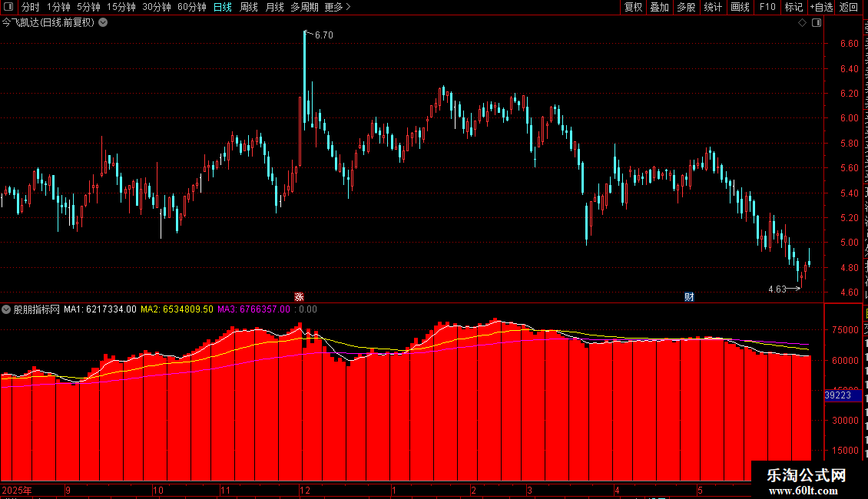868x499 pixels.
Task: Click the yellow MA2: 6534809.50 label
Action: pos(177,309)
